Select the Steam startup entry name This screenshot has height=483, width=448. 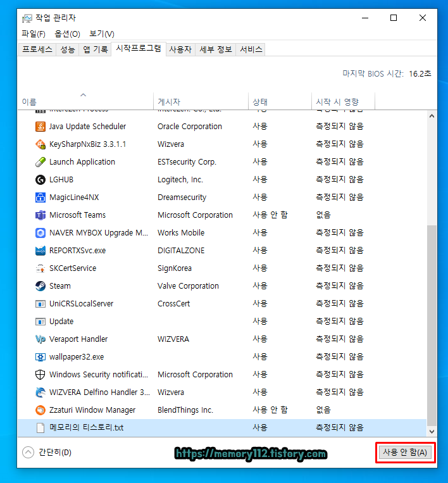point(60,286)
